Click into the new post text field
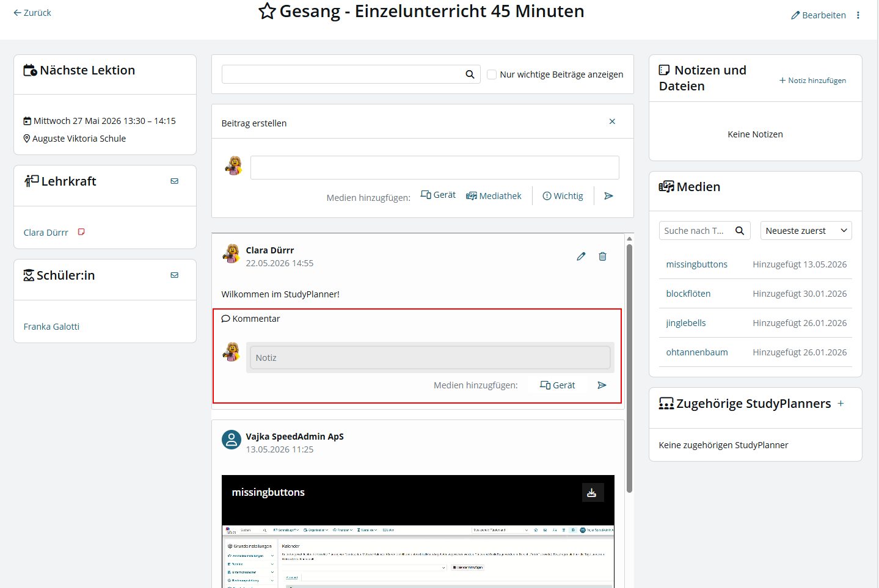 click(x=435, y=167)
